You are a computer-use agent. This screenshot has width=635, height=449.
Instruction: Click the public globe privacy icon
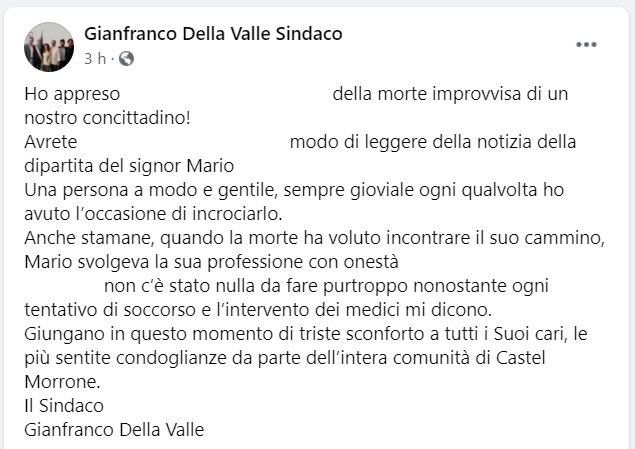[x=127, y=58]
